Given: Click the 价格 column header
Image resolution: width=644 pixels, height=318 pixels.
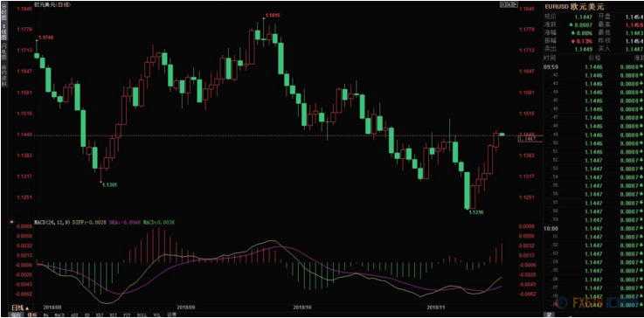Looking at the screenshot, I should click(595, 58).
